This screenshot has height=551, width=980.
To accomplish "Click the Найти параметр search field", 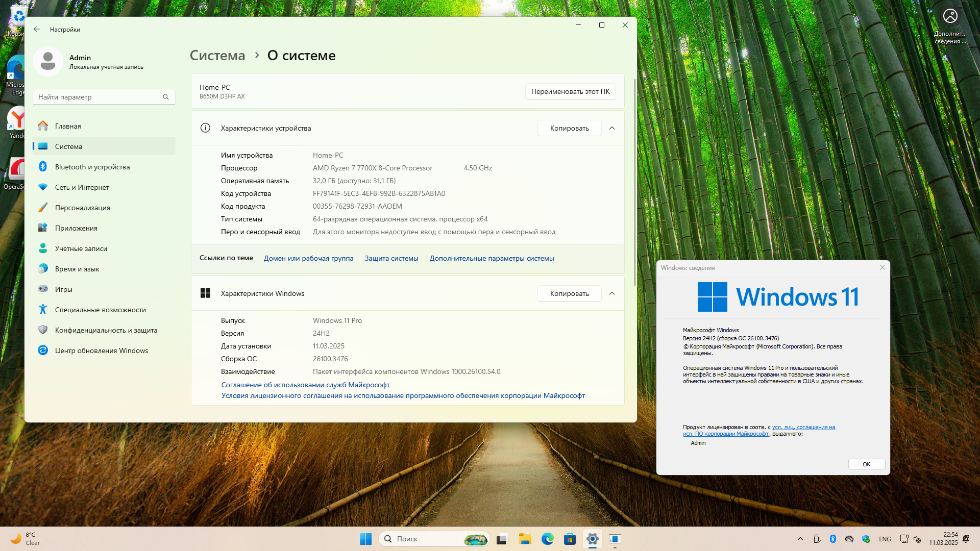I will [x=97, y=97].
